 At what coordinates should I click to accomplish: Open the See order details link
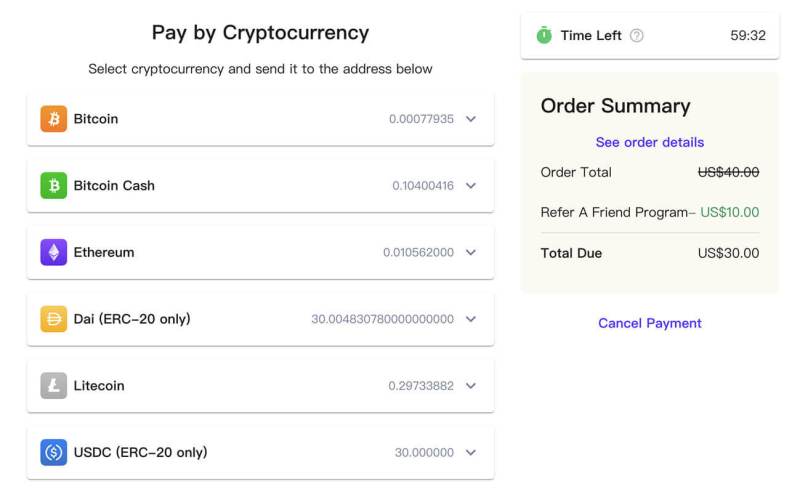point(650,142)
